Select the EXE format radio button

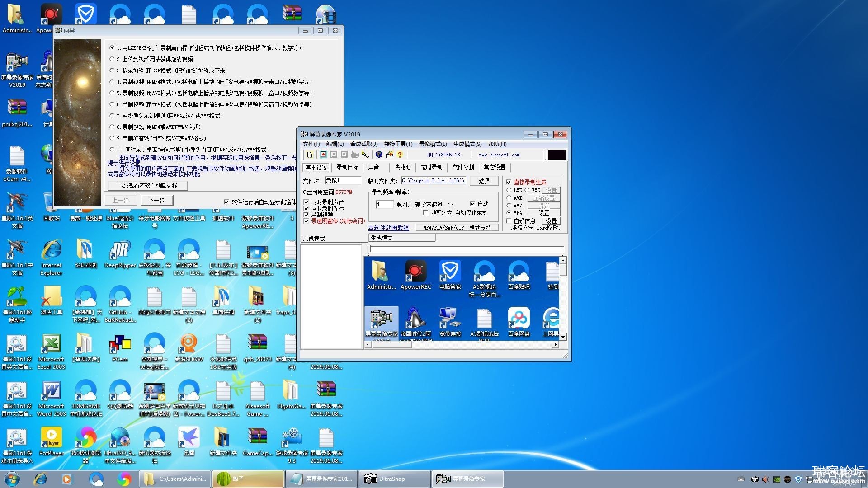(527, 190)
